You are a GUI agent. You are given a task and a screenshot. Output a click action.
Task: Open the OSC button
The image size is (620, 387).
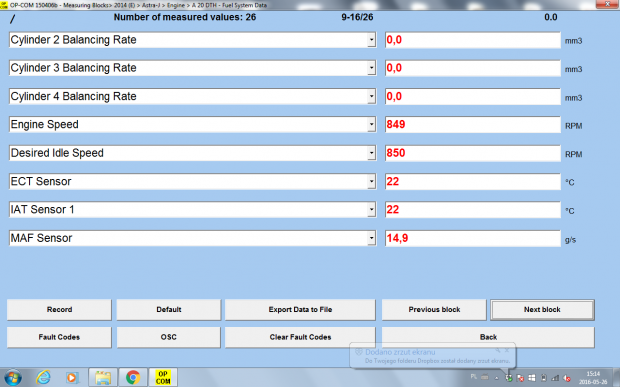(168, 337)
